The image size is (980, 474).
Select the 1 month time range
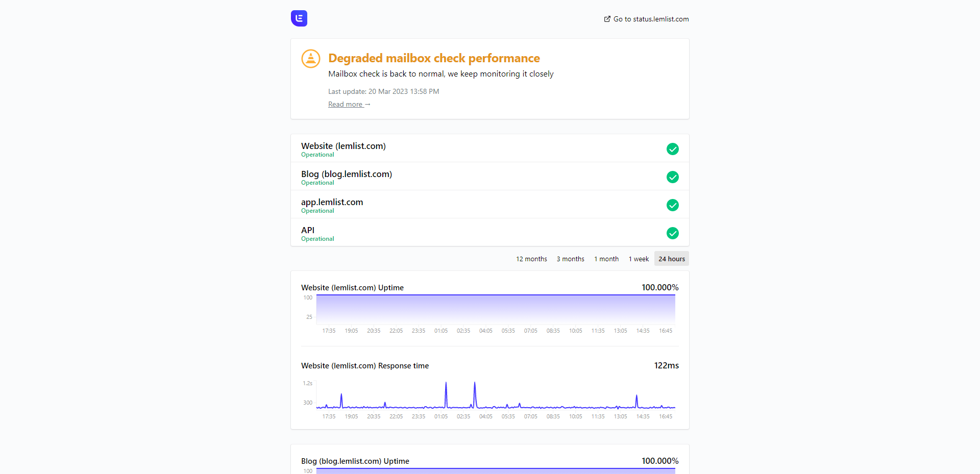[x=606, y=259]
